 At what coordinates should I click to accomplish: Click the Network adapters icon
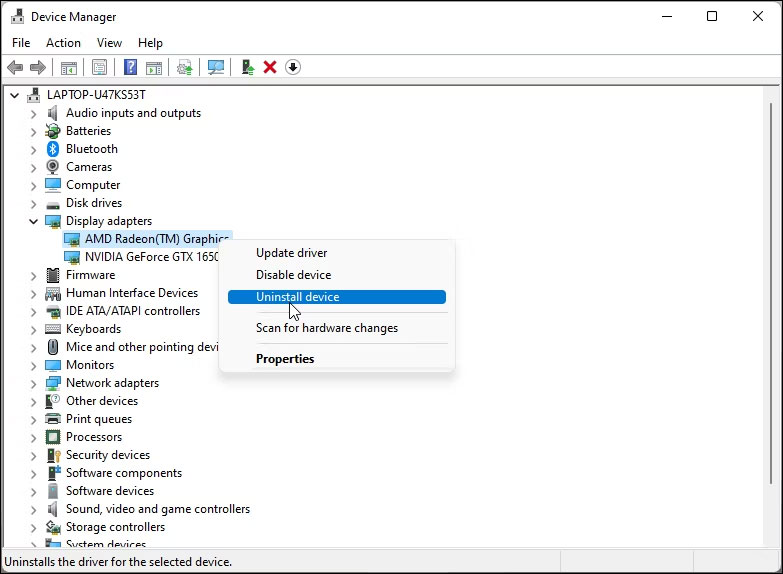[x=53, y=383]
